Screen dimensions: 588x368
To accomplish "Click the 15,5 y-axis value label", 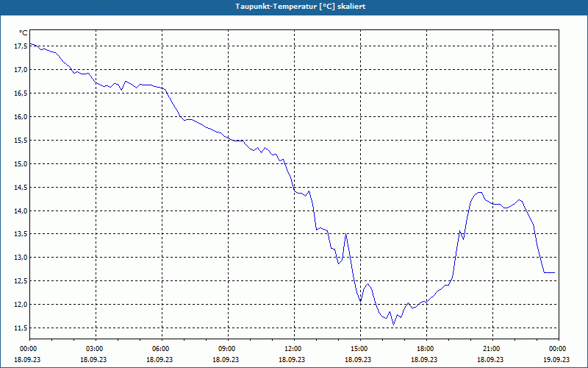I will [21, 140].
